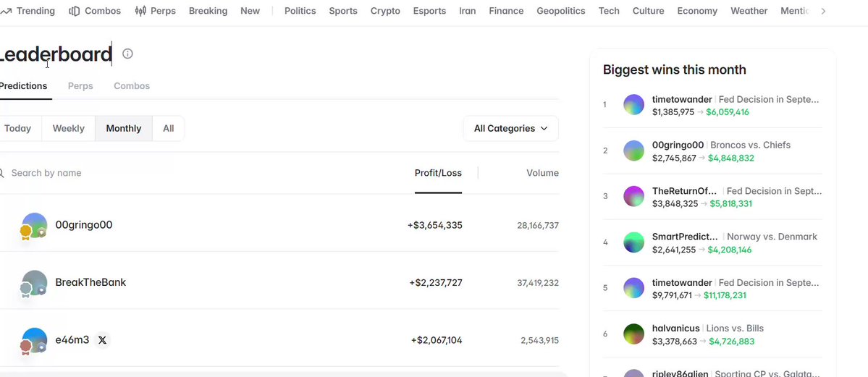Sort by Profit/Loss column

click(438, 173)
